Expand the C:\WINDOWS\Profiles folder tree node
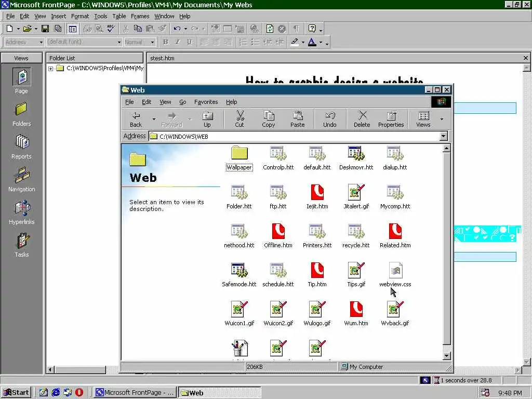This screenshot has width=532, height=399. pos(50,69)
